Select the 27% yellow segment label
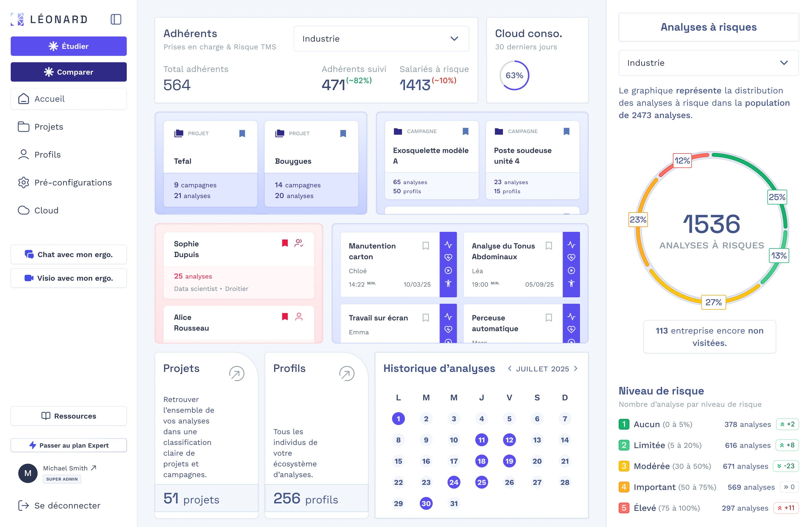This screenshot has width=812, height=527. pos(713,302)
